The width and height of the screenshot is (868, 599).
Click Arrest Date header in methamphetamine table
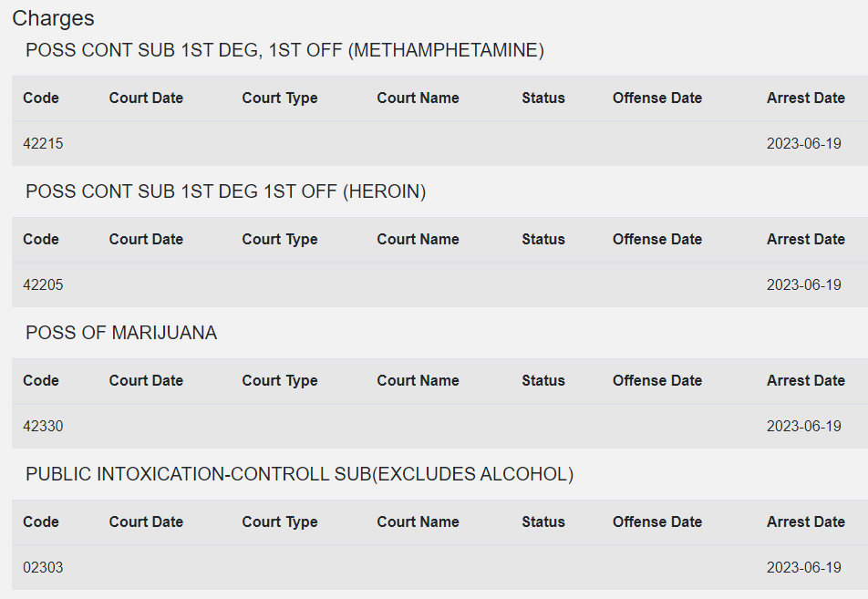point(805,98)
